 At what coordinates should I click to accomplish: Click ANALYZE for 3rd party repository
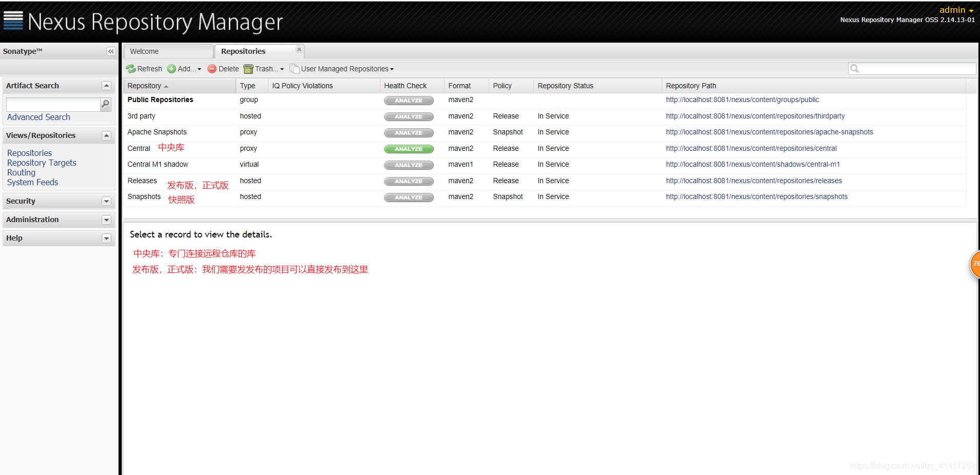[x=409, y=117]
